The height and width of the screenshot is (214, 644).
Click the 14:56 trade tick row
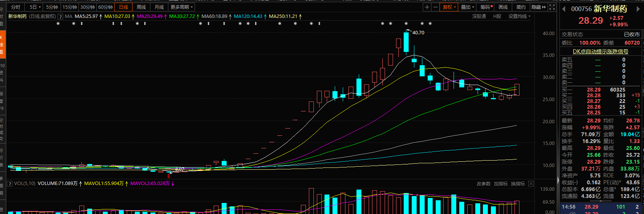[x=601, y=207]
